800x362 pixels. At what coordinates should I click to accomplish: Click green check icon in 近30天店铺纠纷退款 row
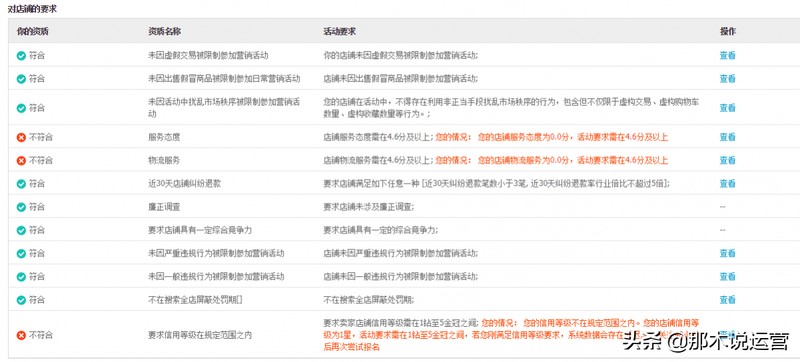coord(21,184)
